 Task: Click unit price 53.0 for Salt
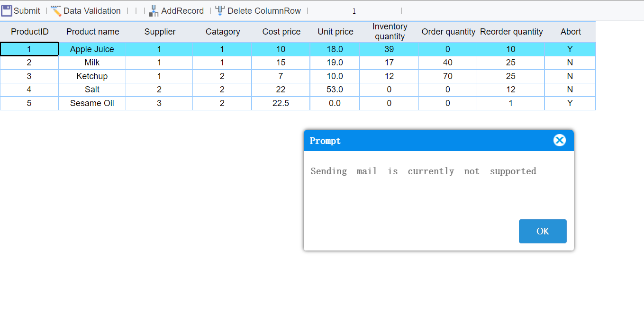click(x=335, y=89)
